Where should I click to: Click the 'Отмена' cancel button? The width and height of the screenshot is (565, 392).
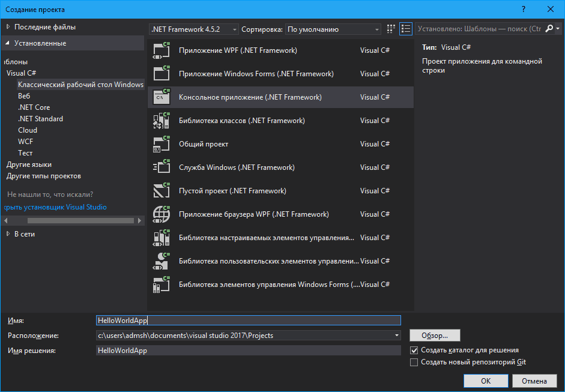[x=534, y=381]
